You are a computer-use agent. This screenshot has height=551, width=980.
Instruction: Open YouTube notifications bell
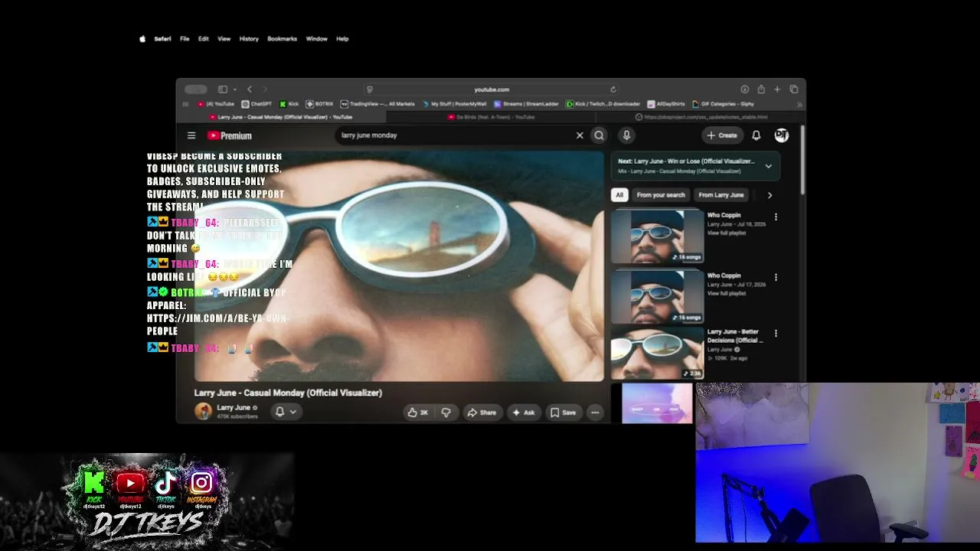click(756, 135)
